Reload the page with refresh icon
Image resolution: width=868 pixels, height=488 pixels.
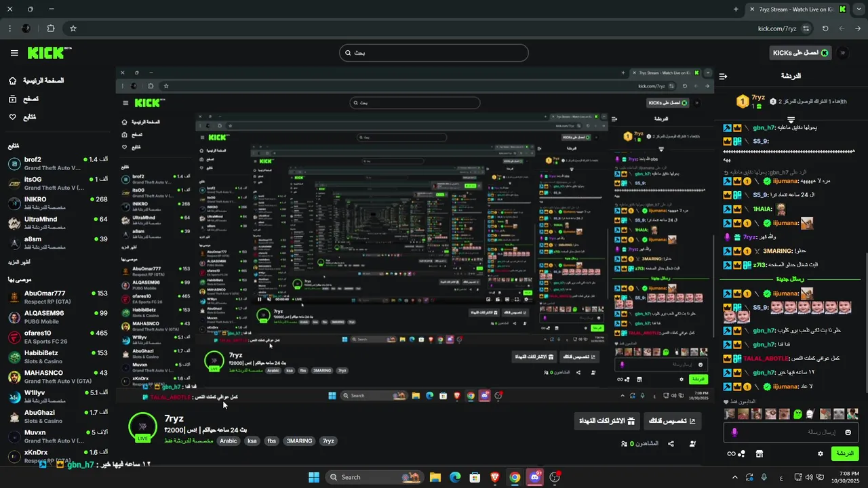825,28
